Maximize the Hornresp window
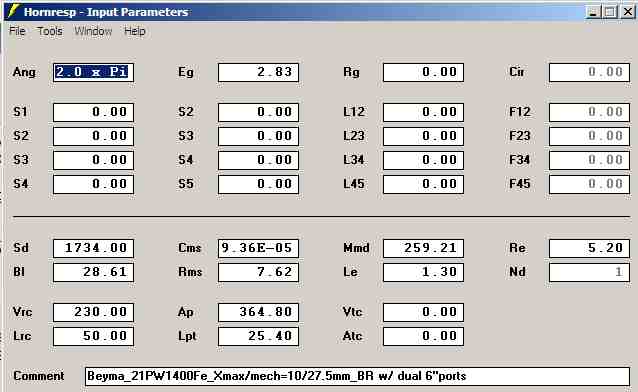This screenshot has height=392, width=638. point(610,12)
